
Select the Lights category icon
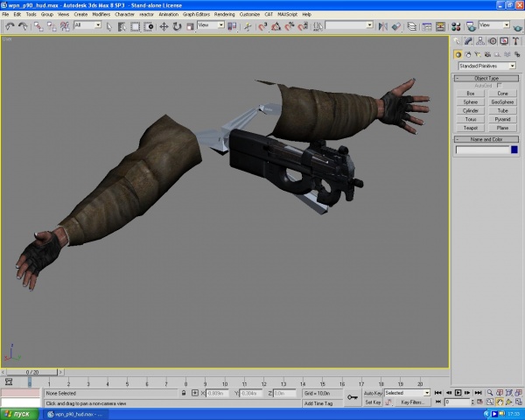[478, 54]
